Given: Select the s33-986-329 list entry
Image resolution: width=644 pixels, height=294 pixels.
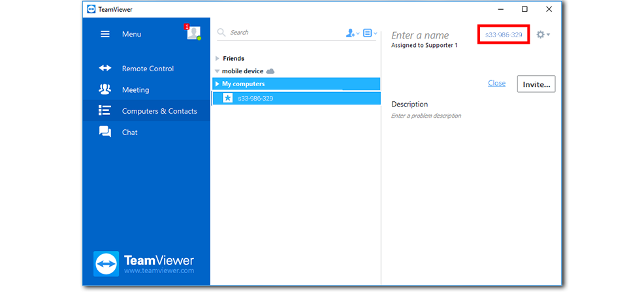Looking at the screenshot, I should tap(296, 98).
